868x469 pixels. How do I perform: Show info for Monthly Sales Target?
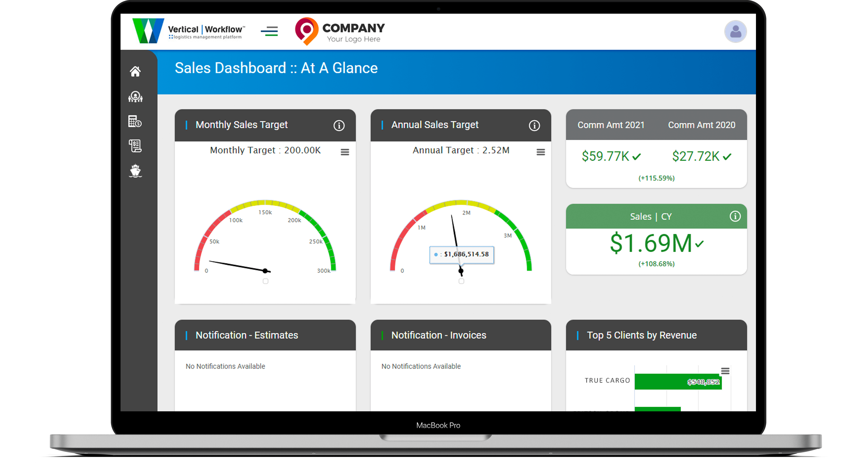[339, 126]
